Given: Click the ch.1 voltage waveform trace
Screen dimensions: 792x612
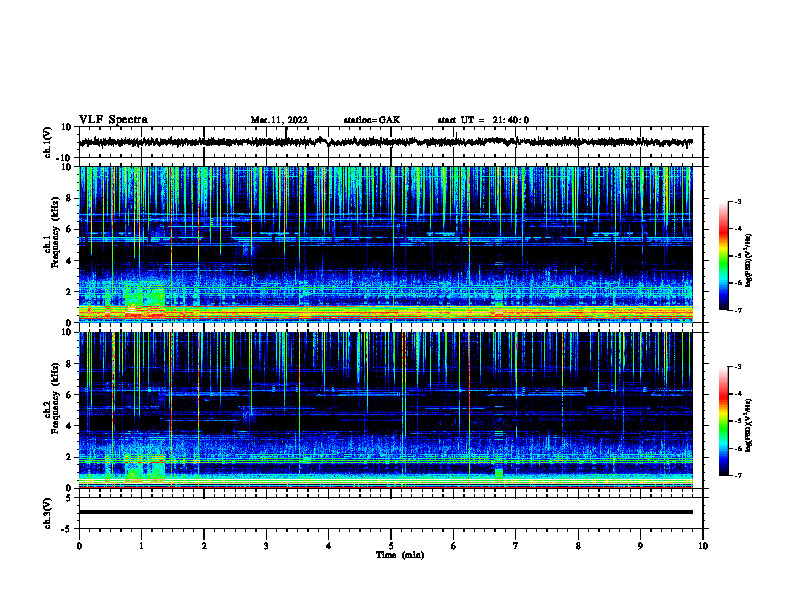Looking at the screenshot, I should tap(386, 142).
